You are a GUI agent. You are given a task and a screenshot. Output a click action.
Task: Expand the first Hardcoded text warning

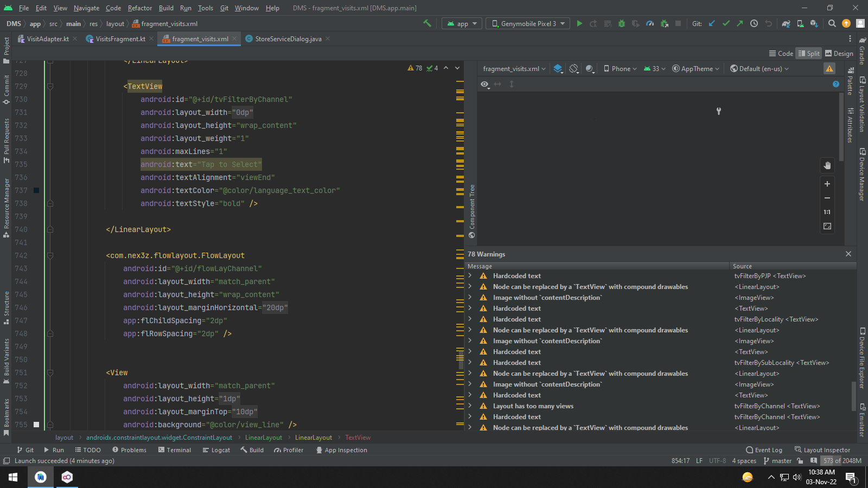click(470, 275)
